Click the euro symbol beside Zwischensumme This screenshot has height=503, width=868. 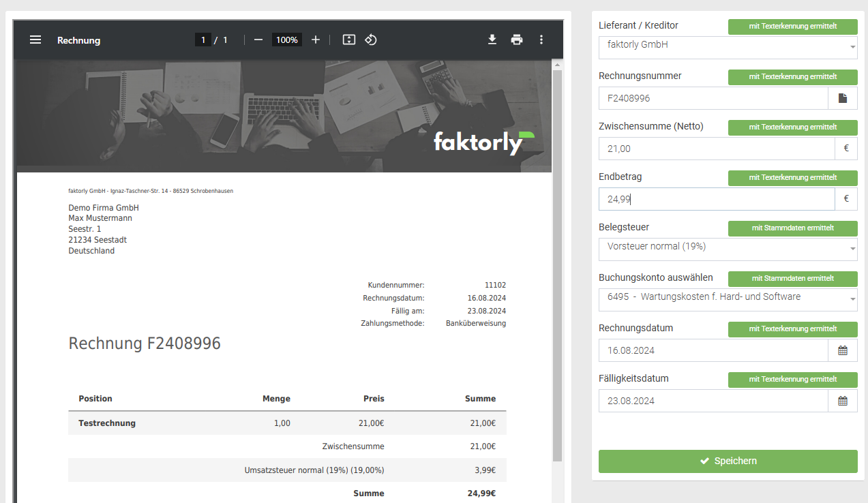846,149
